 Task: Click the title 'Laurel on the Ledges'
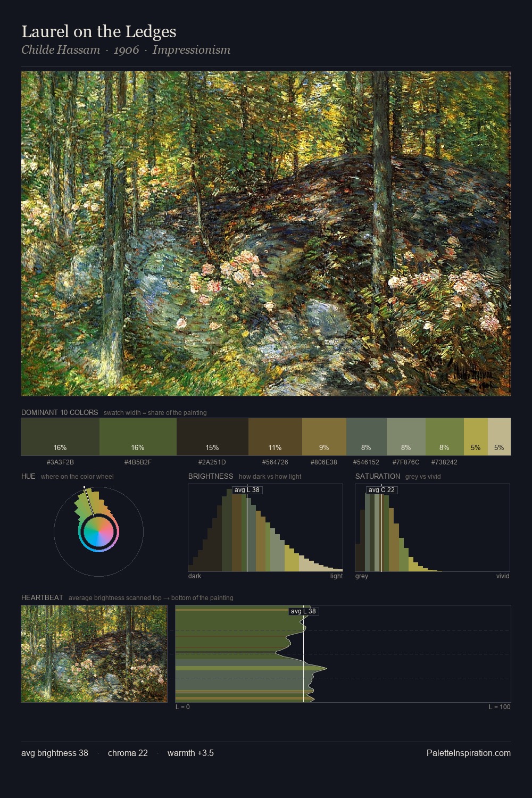[x=99, y=31]
